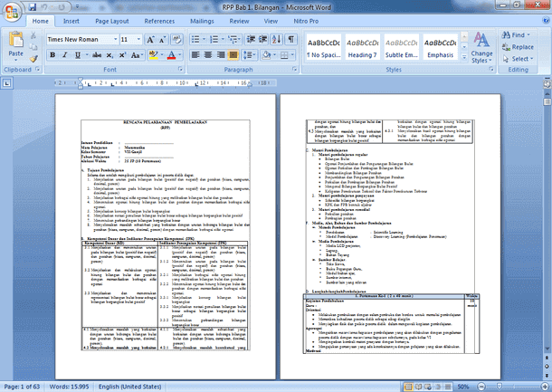Open Word Help question mark
This screenshot has height=392, width=552.
coord(546,21)
